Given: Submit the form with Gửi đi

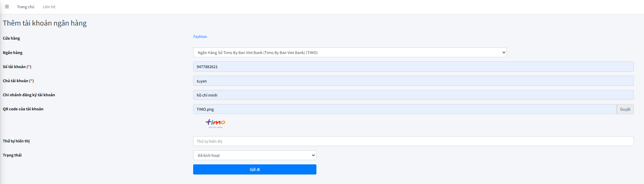Looking at the screenshot, I should click(254, 170).
